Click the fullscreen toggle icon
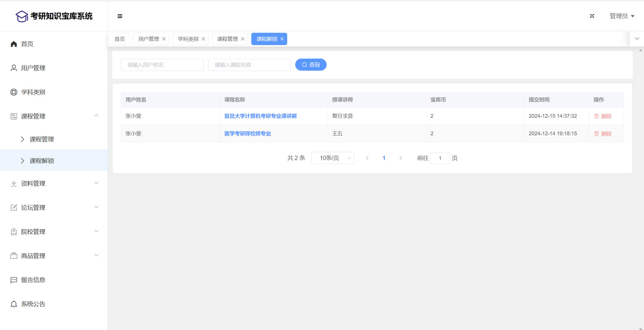The image size is (644, 330). pyautogui.click(x=592, y=16)
